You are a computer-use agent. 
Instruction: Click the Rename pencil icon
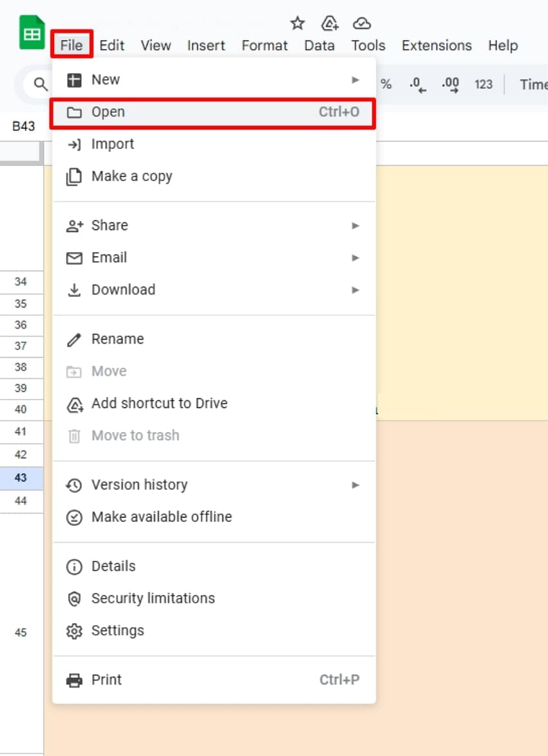coord(74,338)
